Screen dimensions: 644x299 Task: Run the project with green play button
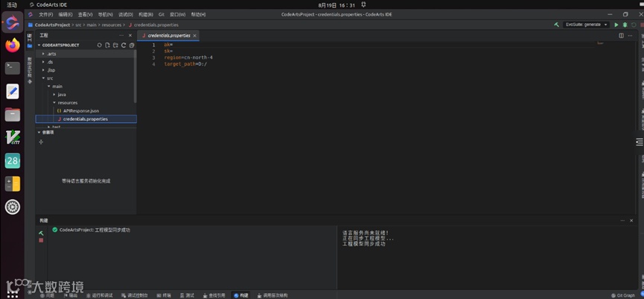click(616, 25)
